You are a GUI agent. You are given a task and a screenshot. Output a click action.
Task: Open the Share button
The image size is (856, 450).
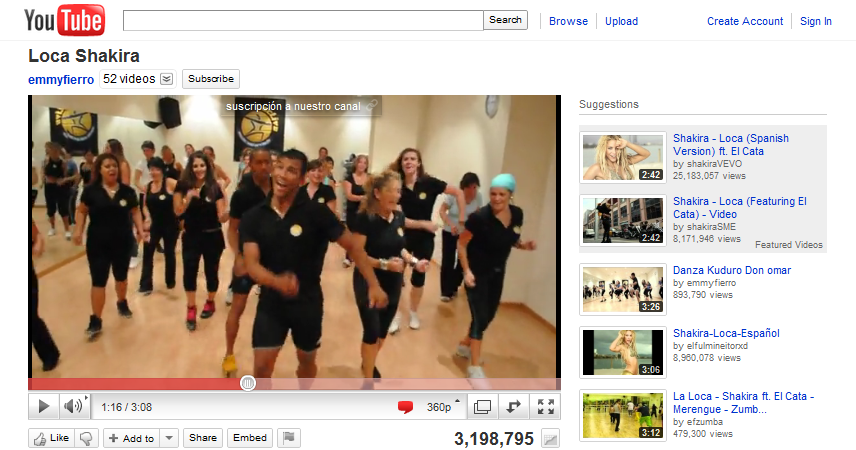tap(203, 437)
